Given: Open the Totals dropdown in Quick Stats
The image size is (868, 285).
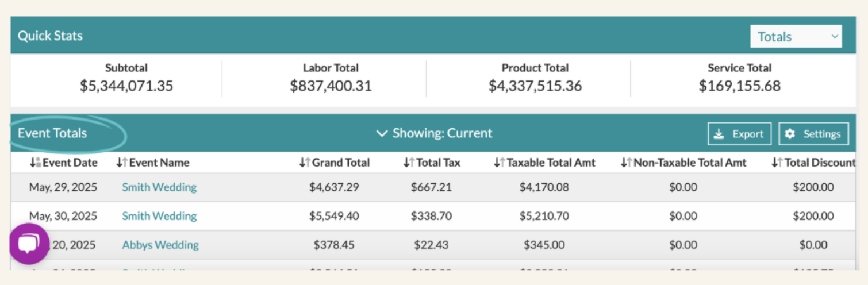Looking at the screenshot, I should pyautogui.click(x=796, y=37).
